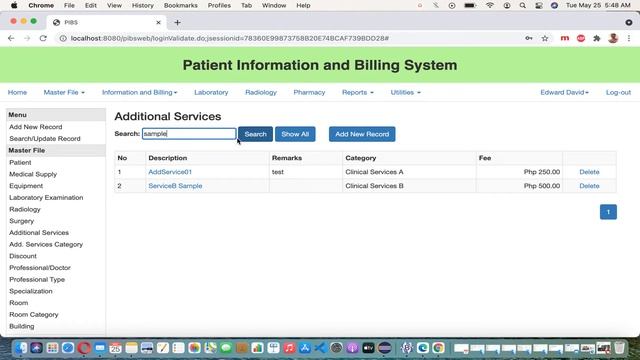This screenshot has height=360, width=640.
Task: Open the History menu in the menu bar
Action: click(x=142, y=5)
